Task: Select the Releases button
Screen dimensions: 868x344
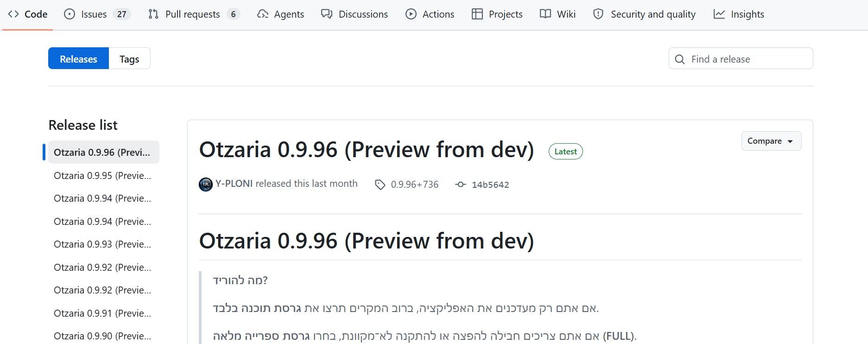Action: click(78, 58)
